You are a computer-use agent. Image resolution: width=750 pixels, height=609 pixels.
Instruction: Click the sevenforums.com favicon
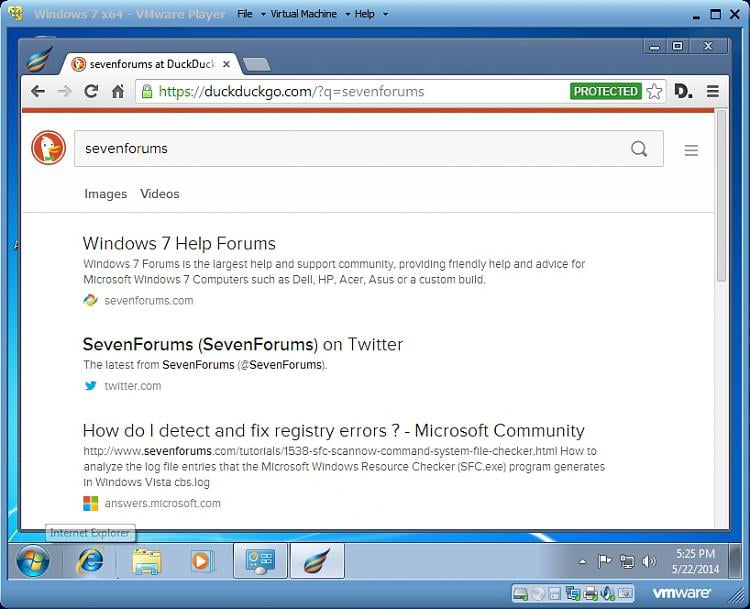90,300
